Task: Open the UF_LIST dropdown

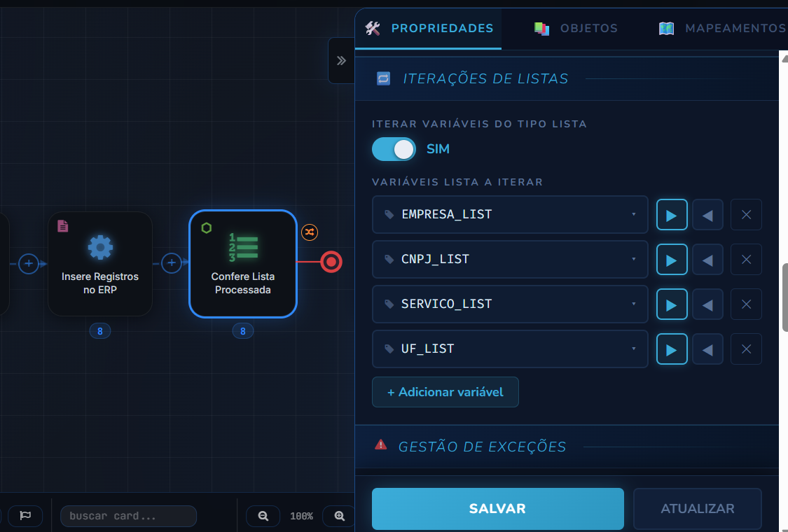Action: coord(510,349)
